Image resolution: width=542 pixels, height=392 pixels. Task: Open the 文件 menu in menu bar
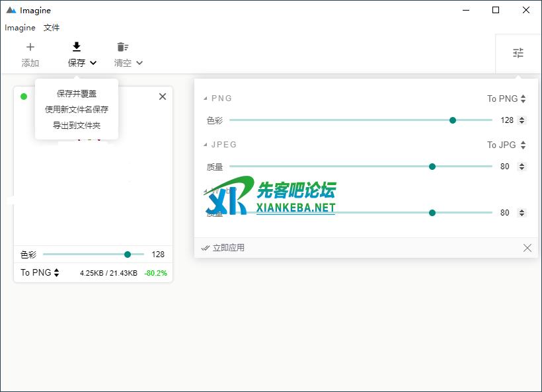[x=52, y=28]
